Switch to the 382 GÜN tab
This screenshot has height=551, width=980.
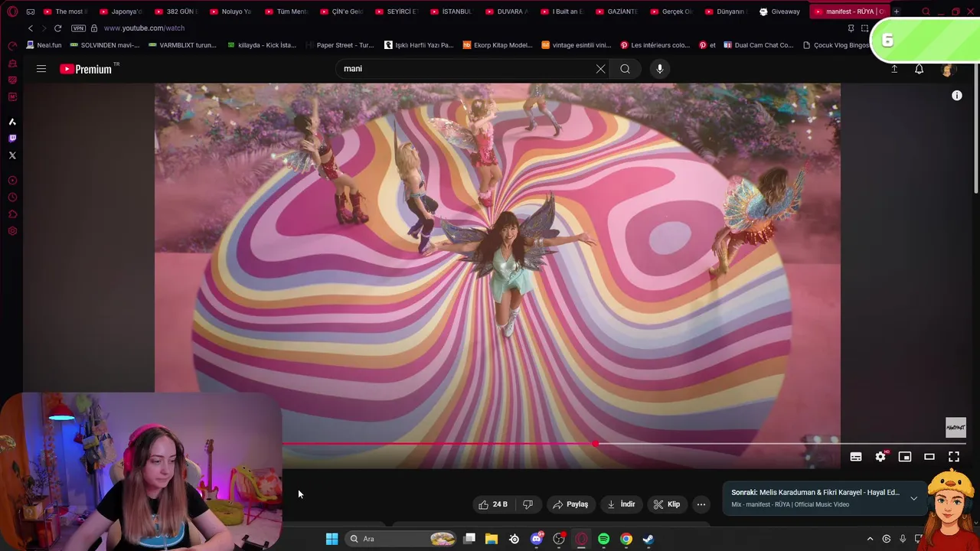pos(176,11)
